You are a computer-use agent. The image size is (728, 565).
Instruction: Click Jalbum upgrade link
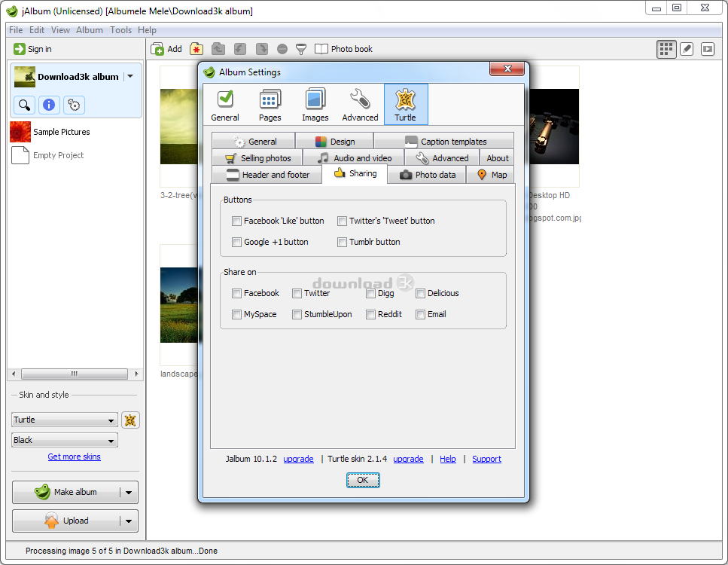click(x=299, y=459)
